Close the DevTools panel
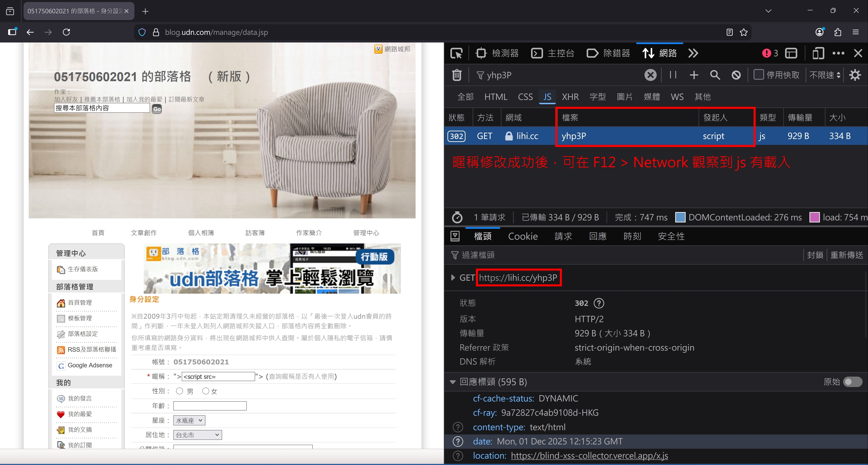 (858, 53)
